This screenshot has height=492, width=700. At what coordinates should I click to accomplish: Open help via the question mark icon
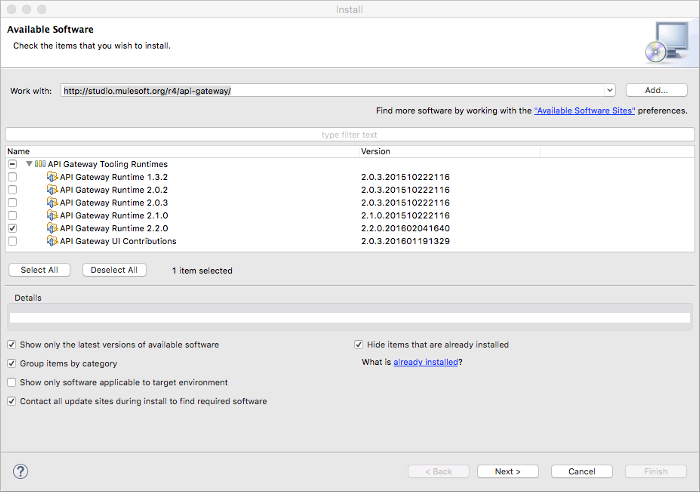click(21, 471)
